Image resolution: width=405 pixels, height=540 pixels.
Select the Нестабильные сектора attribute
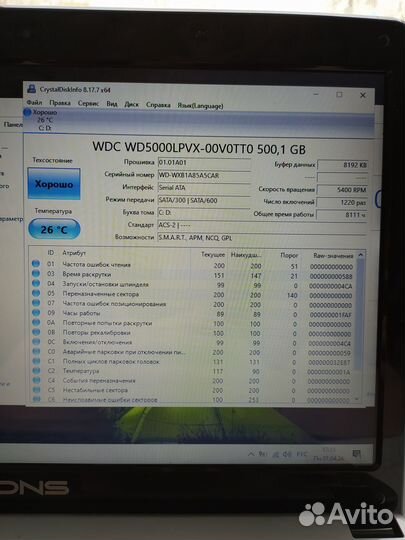point(95,390)
